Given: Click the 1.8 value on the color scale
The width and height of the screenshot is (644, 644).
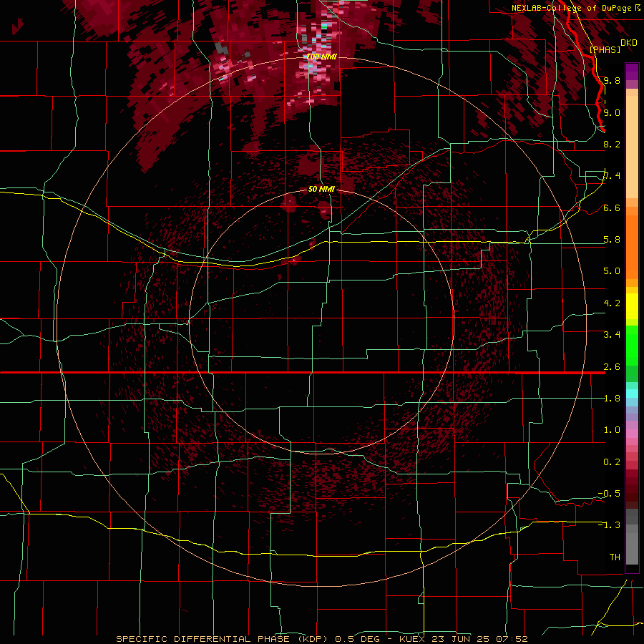Looking at the screenshot, I should pos(612,399).
